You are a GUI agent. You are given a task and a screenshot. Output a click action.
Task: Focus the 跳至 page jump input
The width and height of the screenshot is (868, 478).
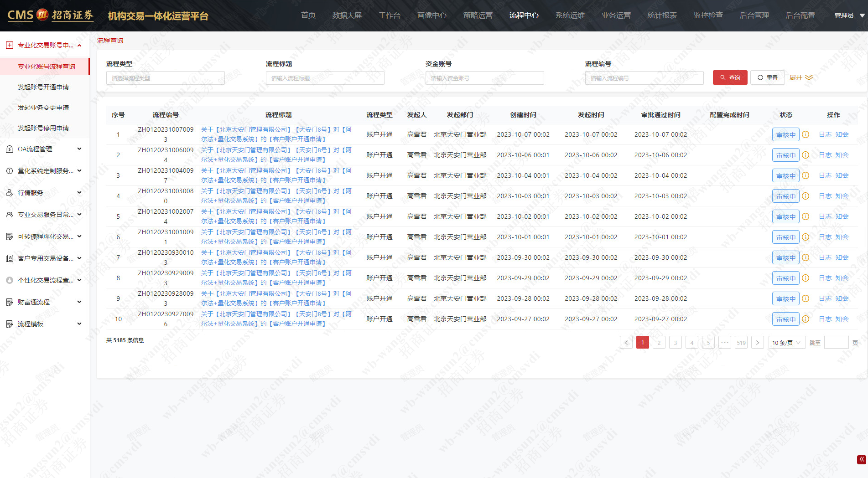coord(836,343)
